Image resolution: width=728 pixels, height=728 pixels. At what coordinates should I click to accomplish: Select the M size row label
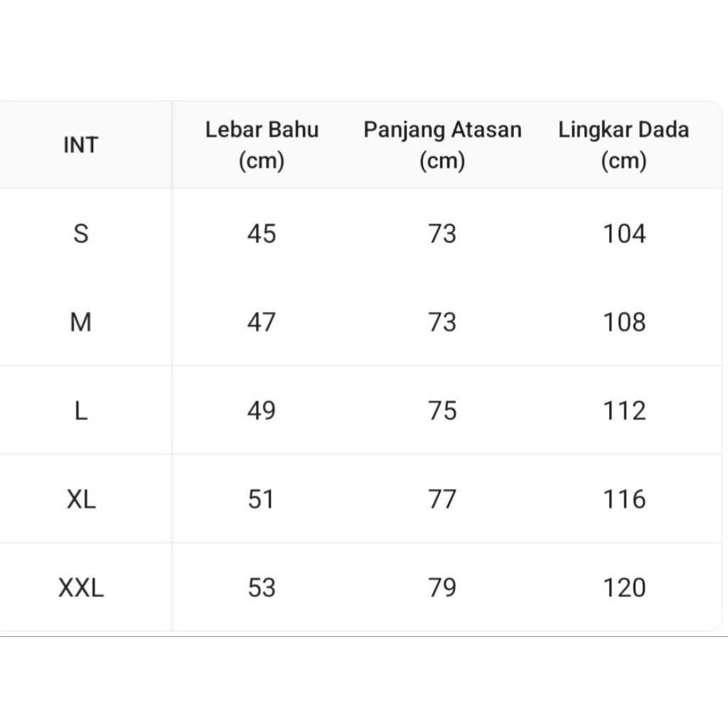pos(81,322)
